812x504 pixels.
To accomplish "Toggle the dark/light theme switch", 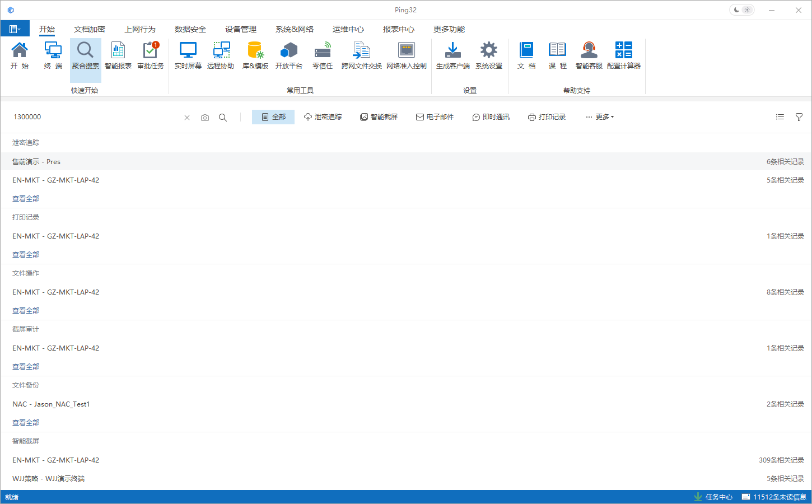I will (x=742, y=10).
